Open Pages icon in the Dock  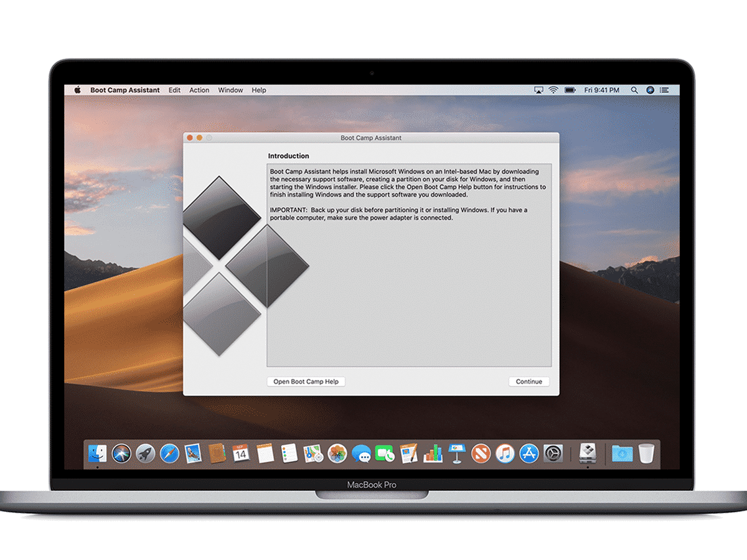(409, 454)
